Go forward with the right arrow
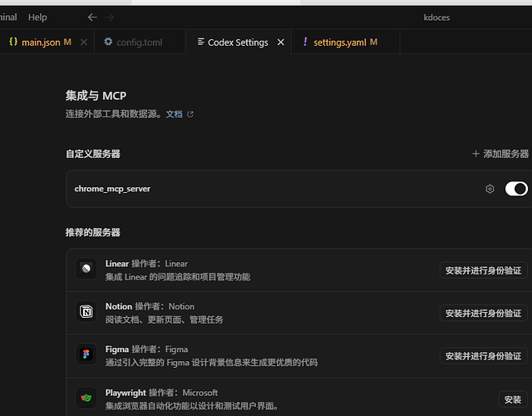Image resolution: width=532 pixels, height=416 pixels. [109, 17]
